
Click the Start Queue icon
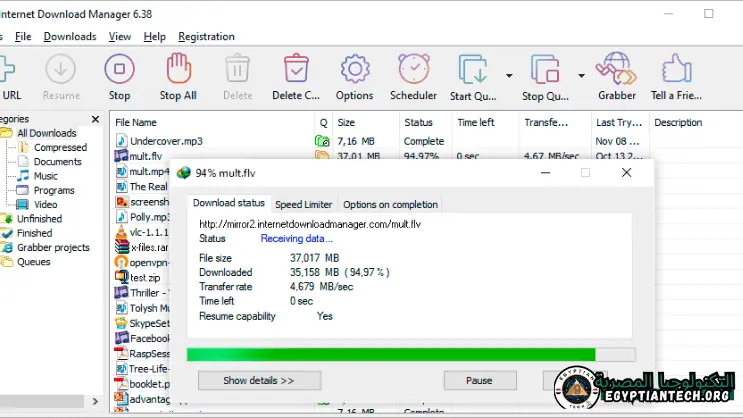[473, 70]
